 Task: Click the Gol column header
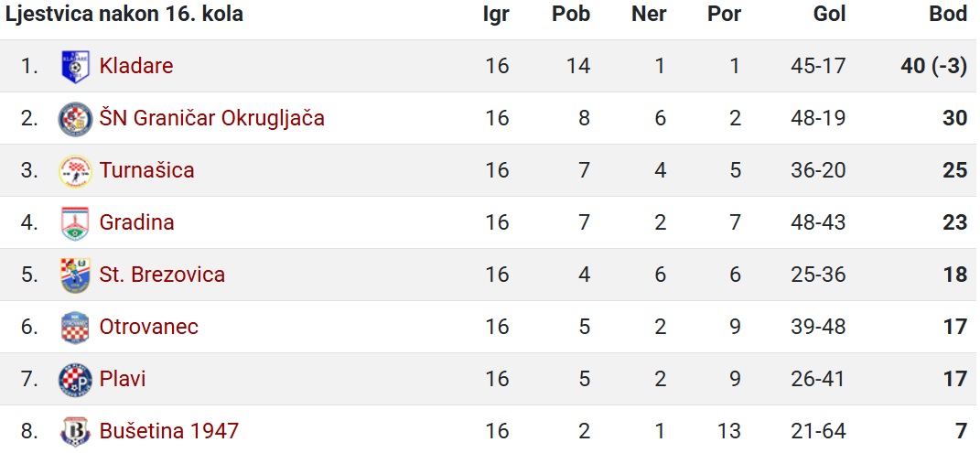point(829,15)
